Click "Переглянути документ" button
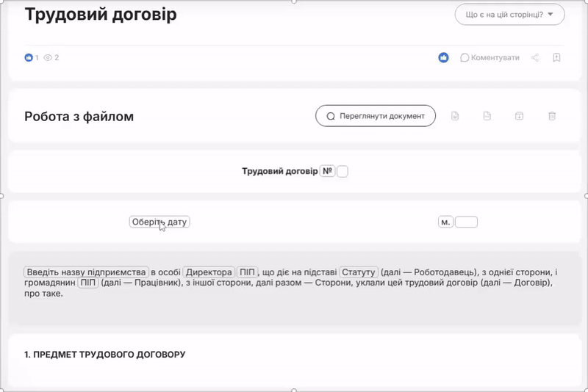Screen dimensions: 588x392 click(x=375, y=116)
